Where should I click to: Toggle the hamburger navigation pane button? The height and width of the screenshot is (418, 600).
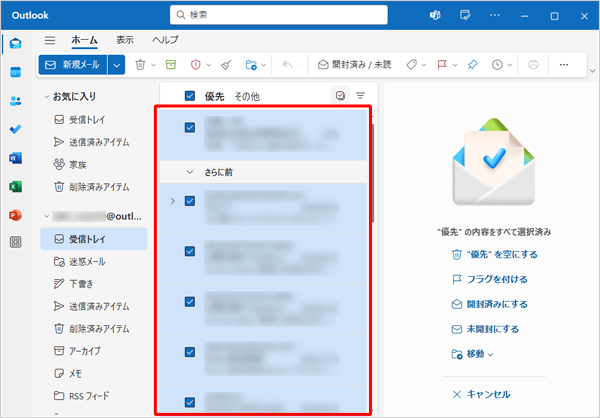[x=50, y=40]
